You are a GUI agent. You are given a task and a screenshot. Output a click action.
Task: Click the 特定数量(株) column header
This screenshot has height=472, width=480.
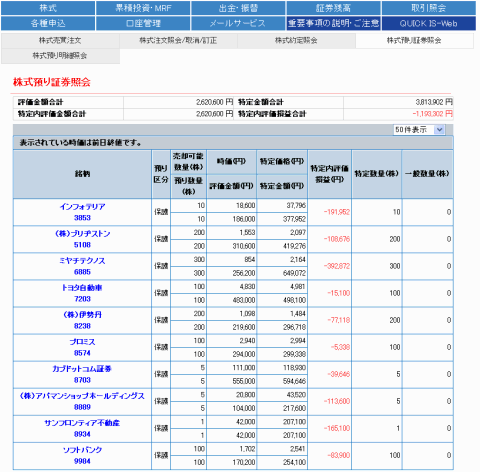(x=377, y=174)
